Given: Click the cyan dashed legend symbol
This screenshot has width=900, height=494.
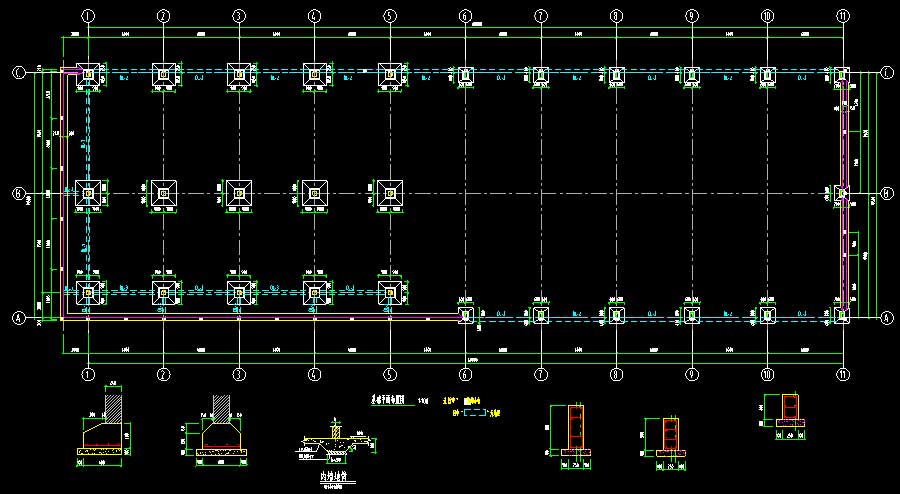Looking at the screenshot, I should click(474, 413).
